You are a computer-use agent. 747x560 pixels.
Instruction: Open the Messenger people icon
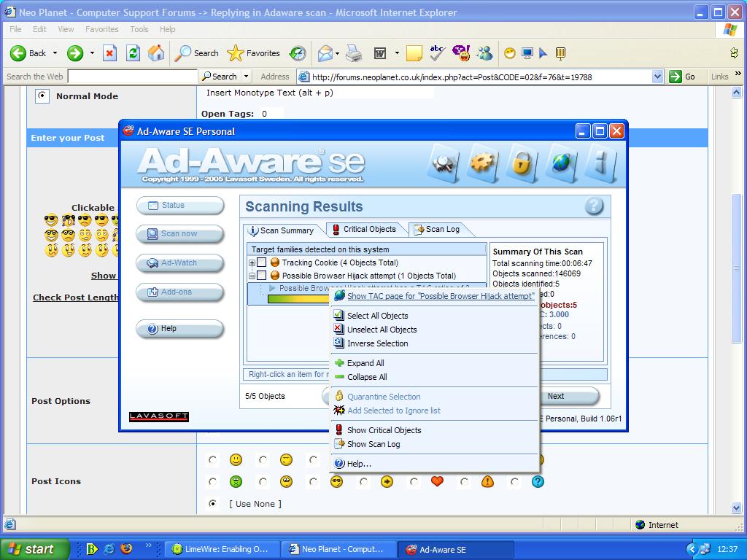(x=485, y=52)
